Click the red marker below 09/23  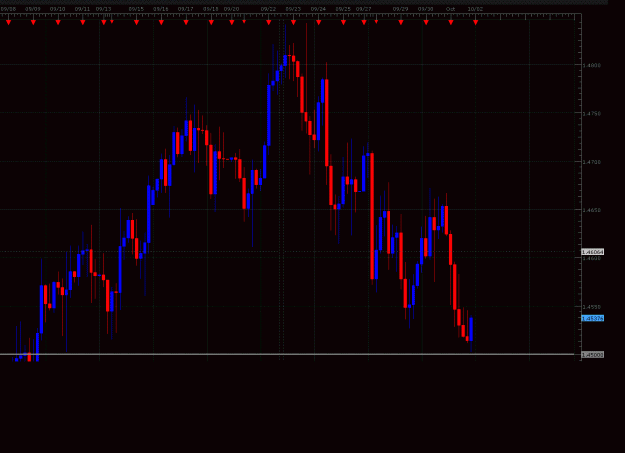(x=293, y=23)
